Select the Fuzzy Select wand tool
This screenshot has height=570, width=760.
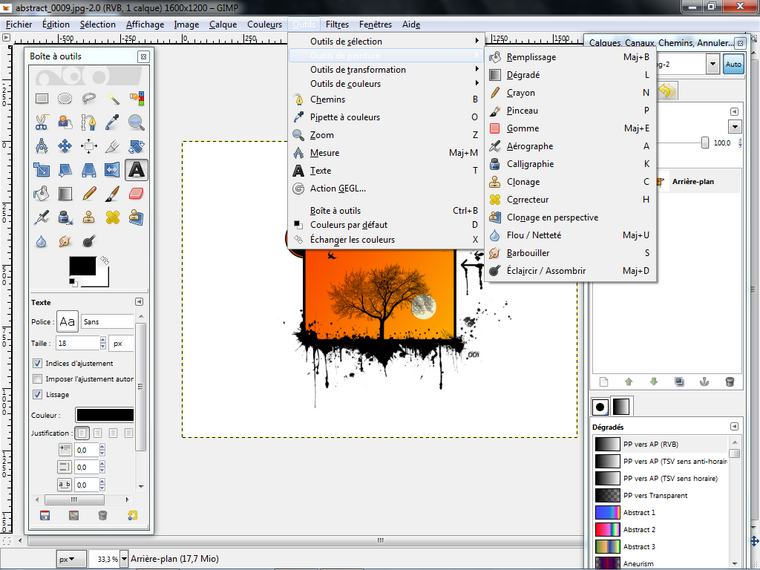click(x=113, y=99)
